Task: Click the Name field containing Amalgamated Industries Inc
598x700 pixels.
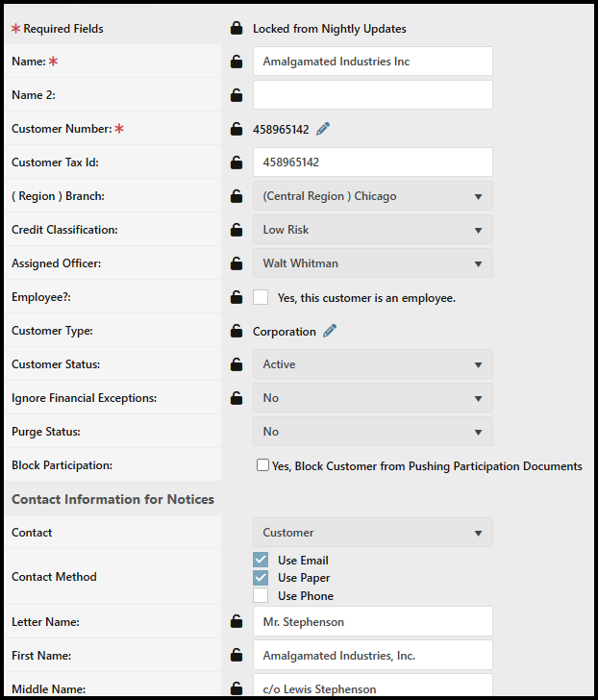Action: coord(372,62)
